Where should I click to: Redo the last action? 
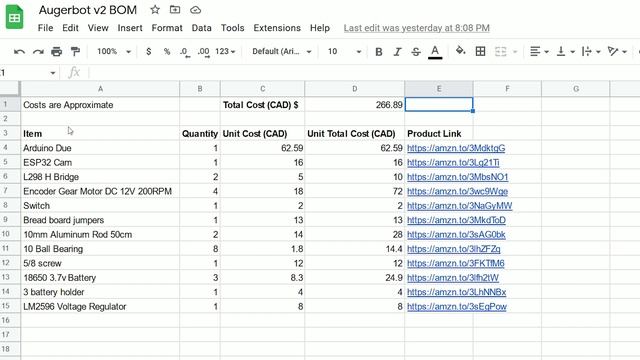[x=38, y=51]
